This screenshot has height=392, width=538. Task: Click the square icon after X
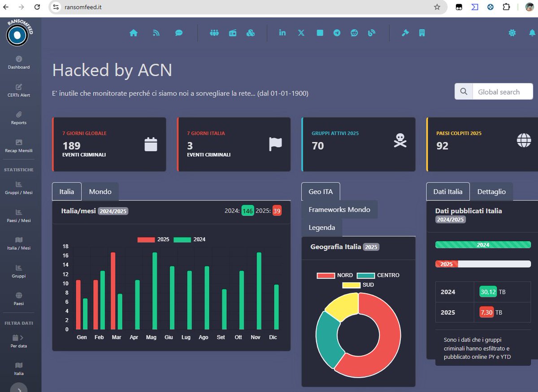click(x=320, y=33)
